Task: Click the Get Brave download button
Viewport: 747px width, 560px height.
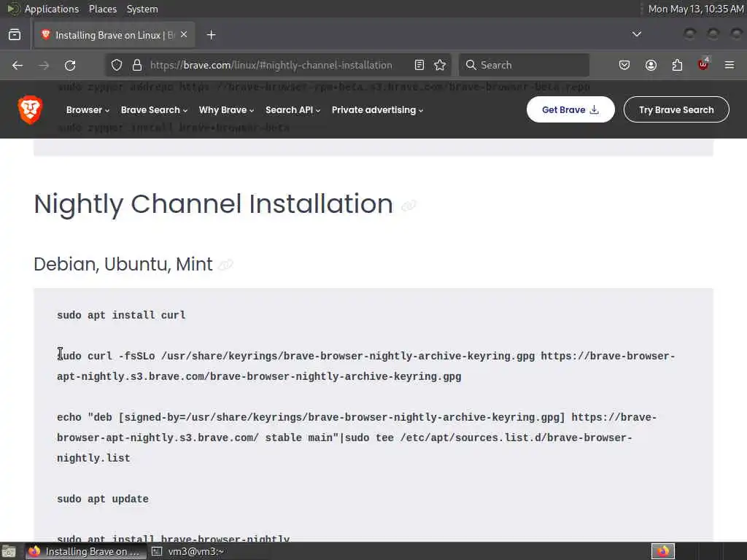Action: (570, 109)
